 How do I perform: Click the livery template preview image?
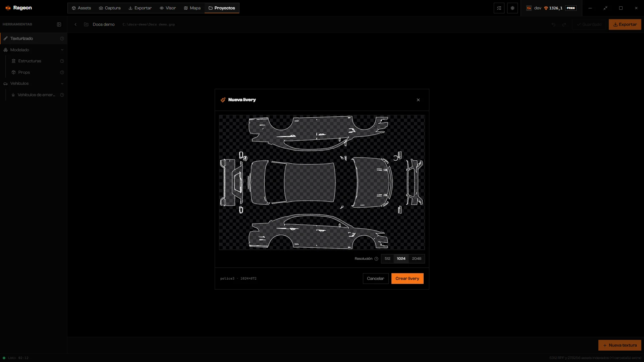coord(322,183)
